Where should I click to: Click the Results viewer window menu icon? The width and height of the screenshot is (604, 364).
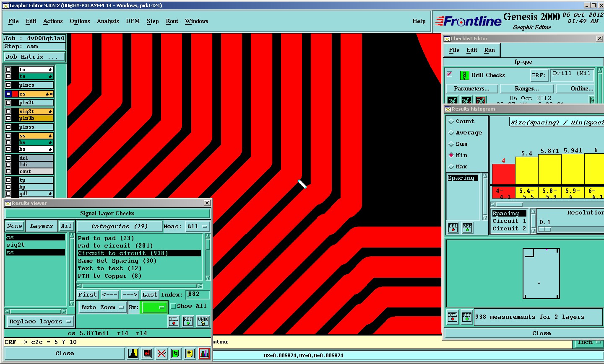tap(8, 203)
